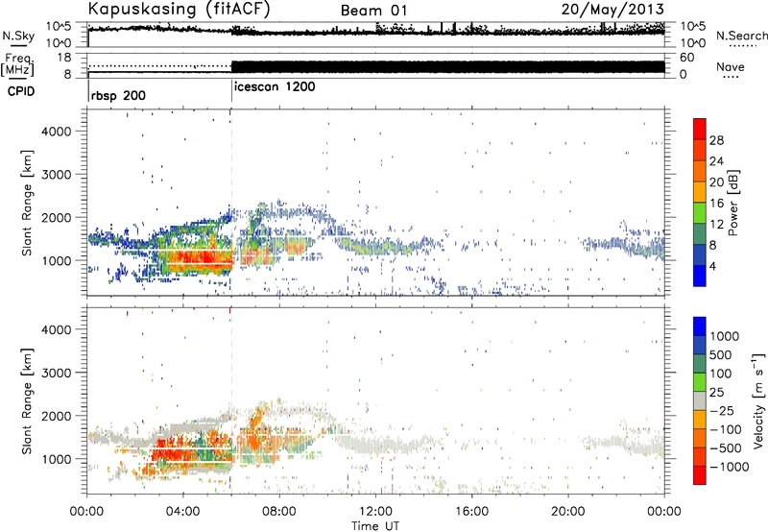
Task: Click the N.Sky legend label
Action: click(x=18, y=36)
